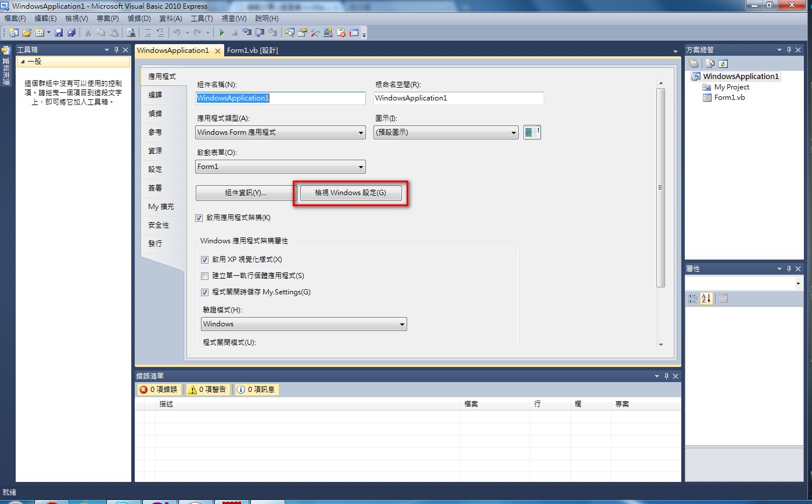Viewport: 812px width, 504px height.
Task: Toggle the 0 項訊息 filter button
Action: tap(257, 390)
